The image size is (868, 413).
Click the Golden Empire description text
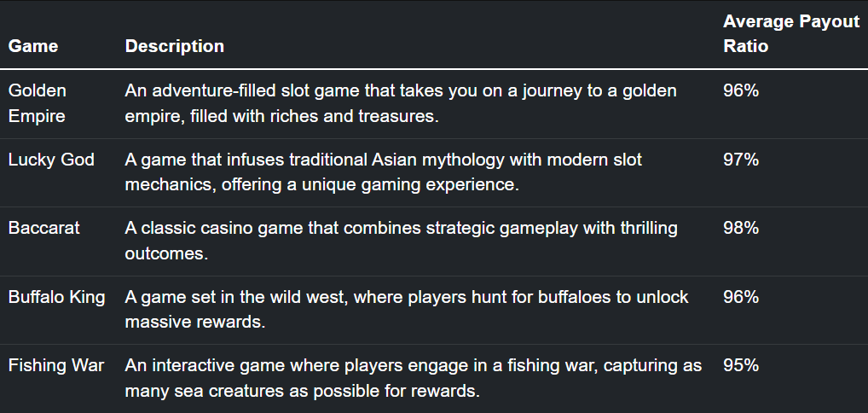pyautogui.click(x=401, y=103)
